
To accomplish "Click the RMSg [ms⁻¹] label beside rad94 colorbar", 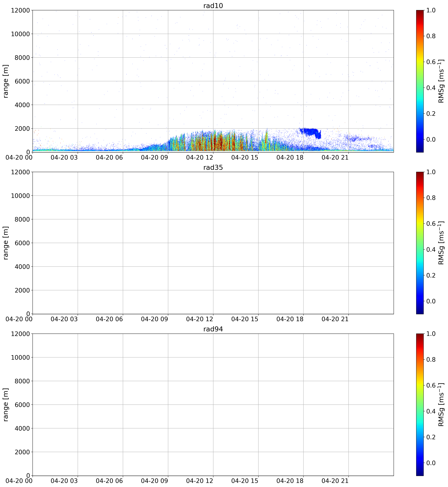I will tap(441, 405).
